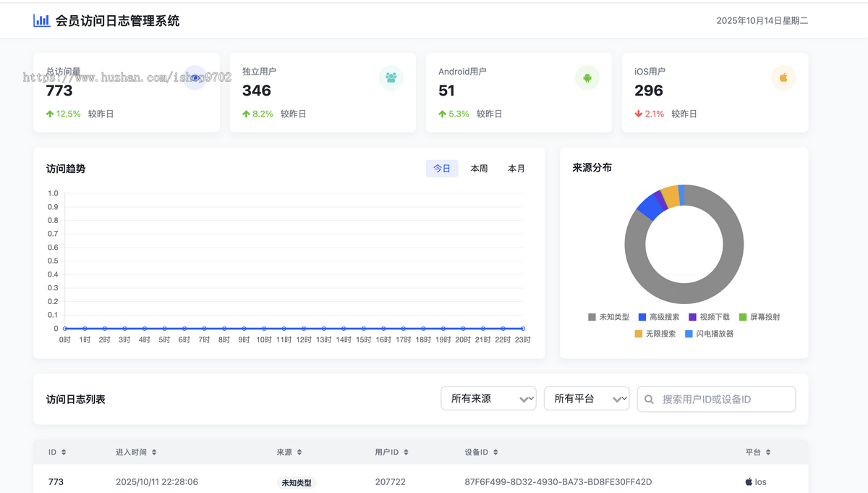Open the 所有平台 dropdown
This screenshot has width=868, height=493.
587,398
